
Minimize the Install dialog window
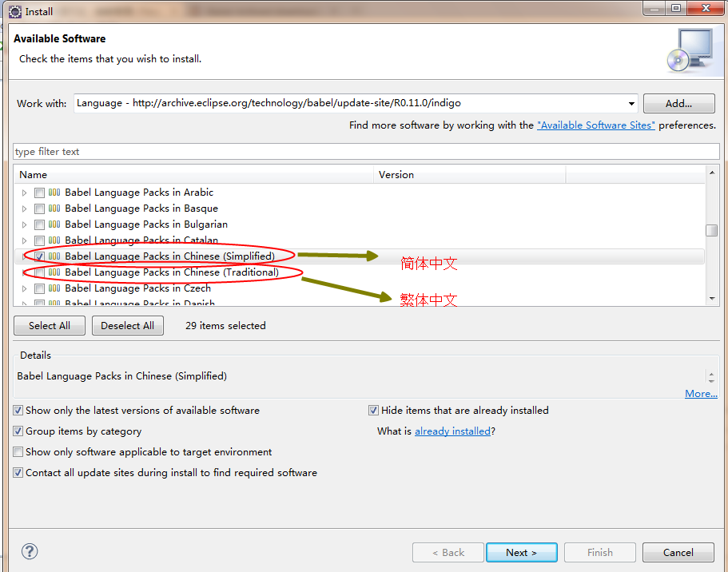(654, 8)
